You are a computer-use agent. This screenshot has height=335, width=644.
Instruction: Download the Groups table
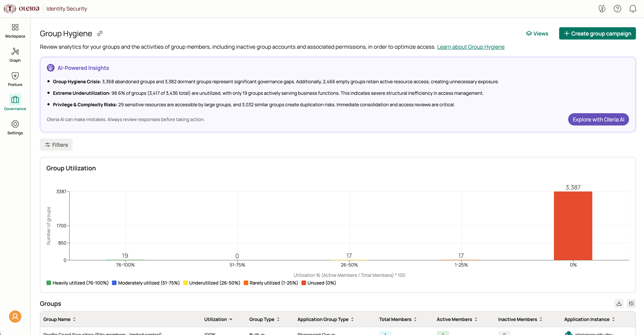click(x=619, y=303)
